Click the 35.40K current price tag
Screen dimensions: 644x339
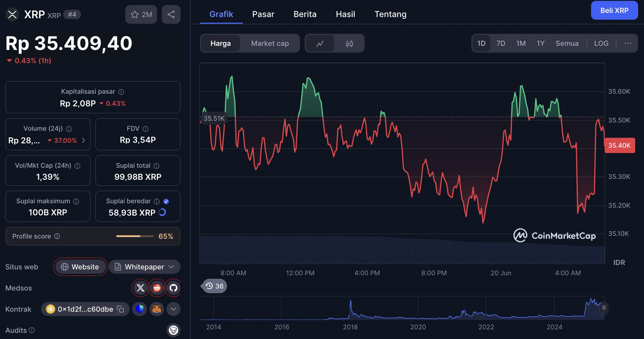tap(620, 145)
